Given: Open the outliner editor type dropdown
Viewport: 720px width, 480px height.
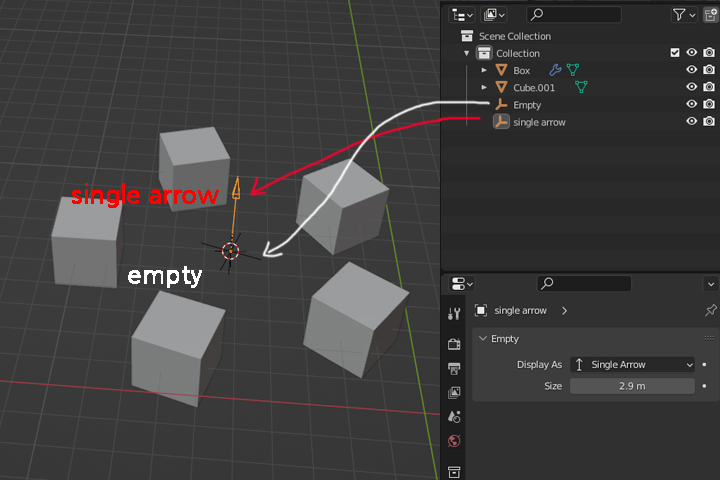Looking at the screenshot, I should (462, 15).
